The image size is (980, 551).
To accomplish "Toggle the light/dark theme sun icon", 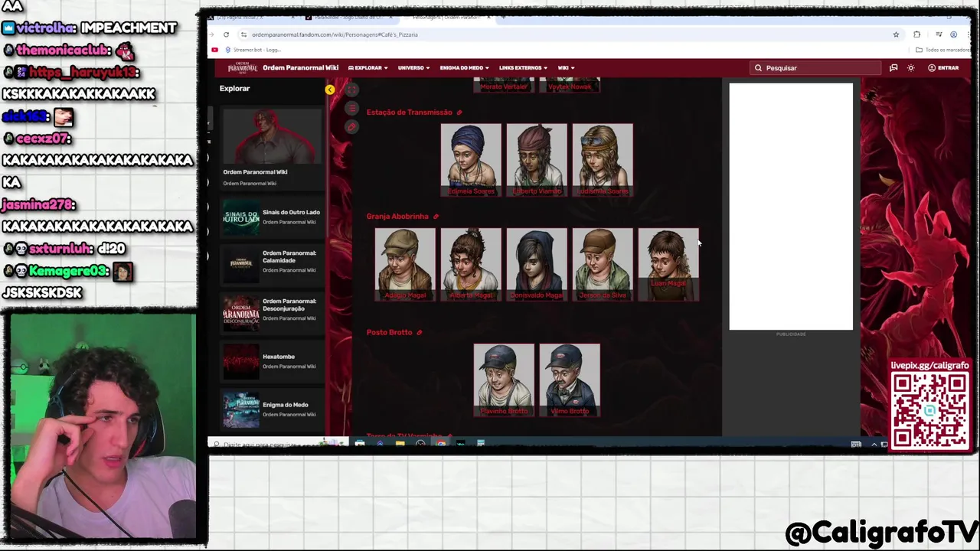I will (x=910, y=67).
